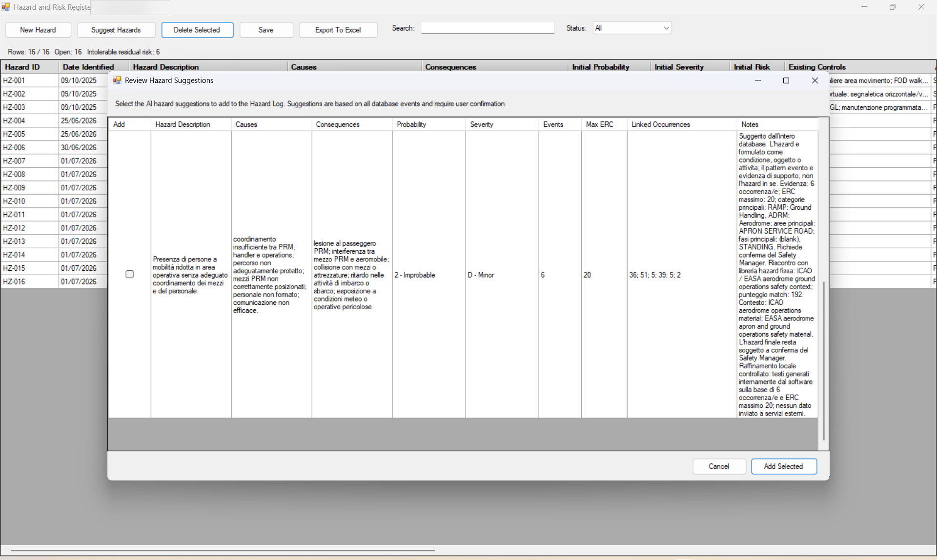937x560 pixels.
Task: Click the Consequences header in the dialog
Action: (352, 124)
